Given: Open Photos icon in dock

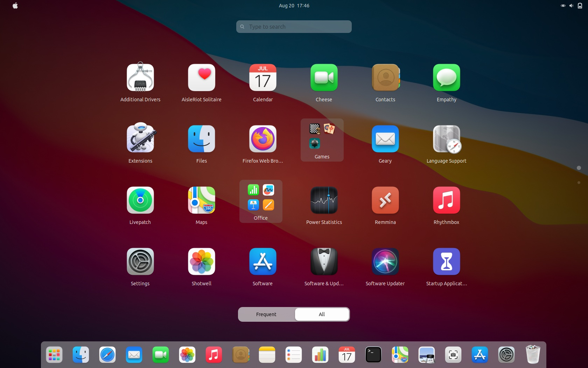Looking at the screenshot, I should click(x=187, y=355).
